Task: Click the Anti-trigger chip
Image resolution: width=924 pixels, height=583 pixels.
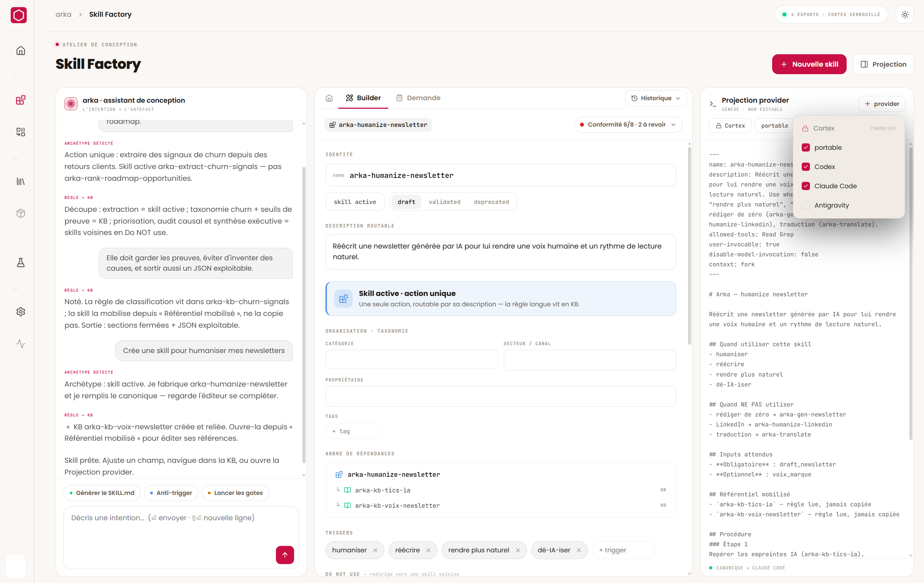Action: click(x=171, y=493)
